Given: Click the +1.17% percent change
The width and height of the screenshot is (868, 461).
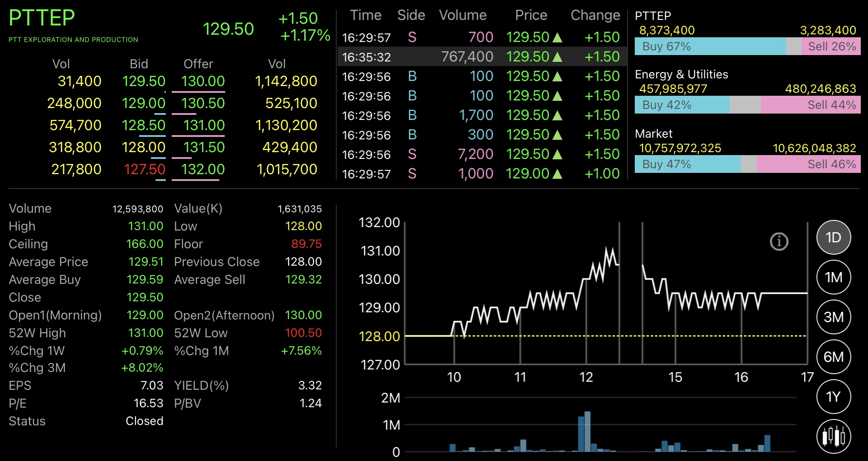Looking at the screenshot, I should click(x=305, y=36).
